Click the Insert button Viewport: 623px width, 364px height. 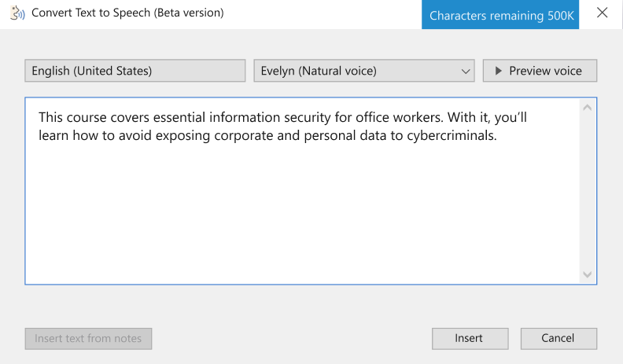(470, 339)
